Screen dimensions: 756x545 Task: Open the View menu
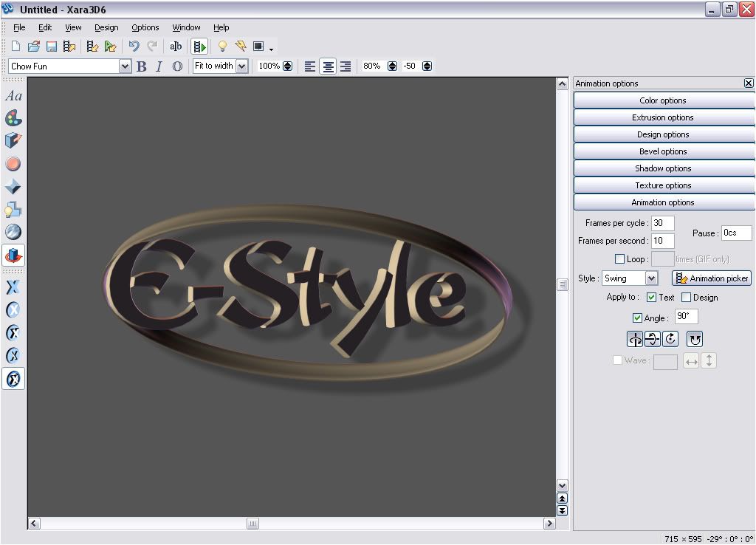click(x=73, y=27)
